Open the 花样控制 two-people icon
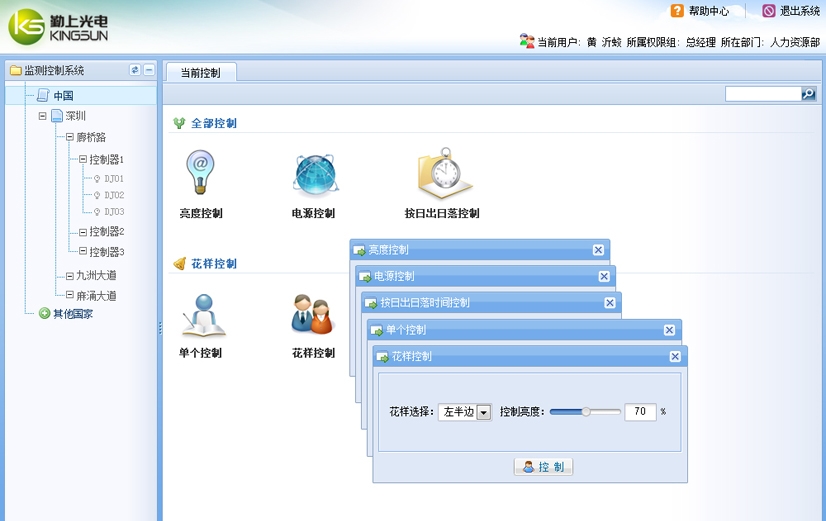This screenshot has width=826, height=521. pyautogui.click(x=312, y=314)
